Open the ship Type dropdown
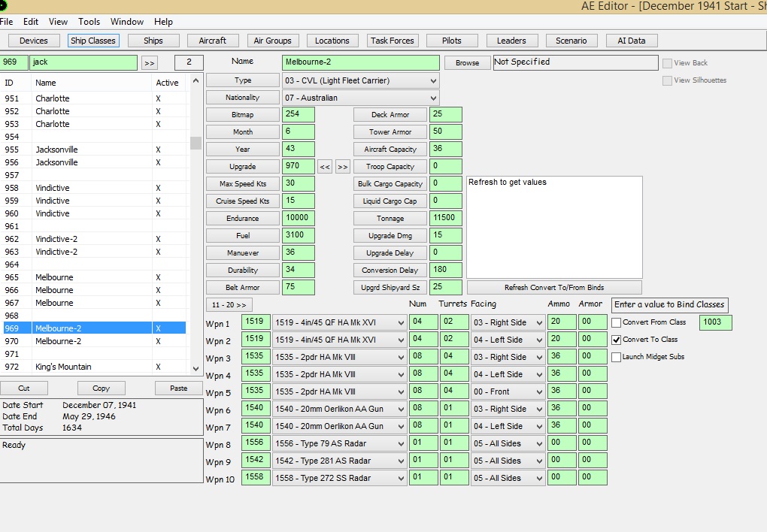 coord(361,80)
